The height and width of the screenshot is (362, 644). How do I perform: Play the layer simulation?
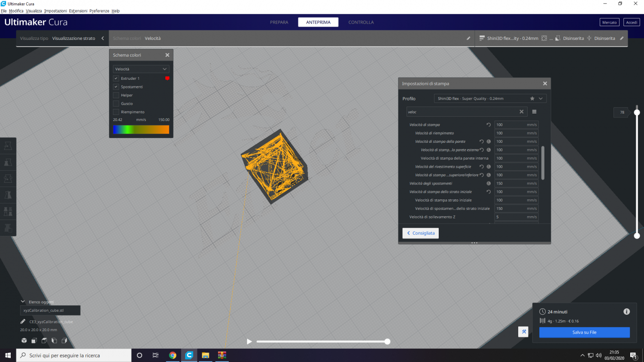(x=249, y=341)
